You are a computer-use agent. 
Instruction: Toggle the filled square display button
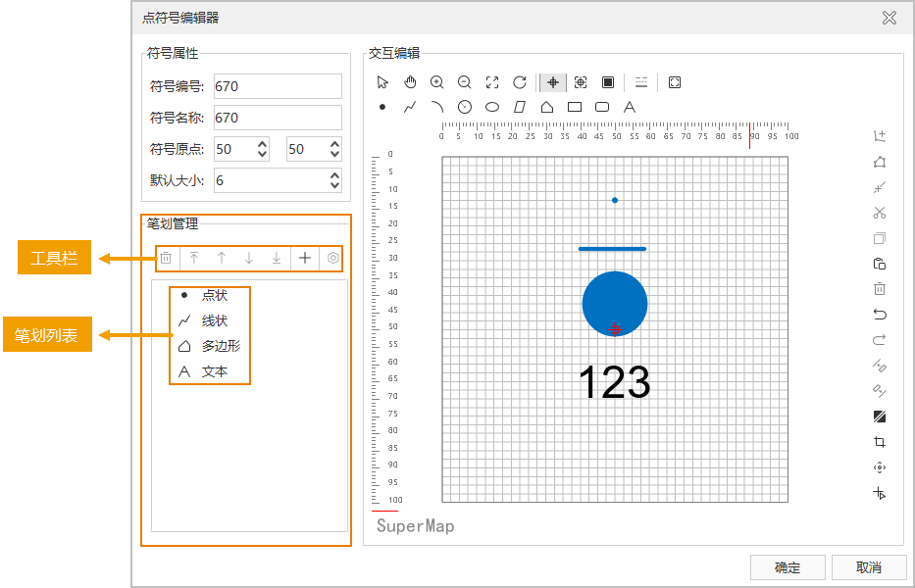tap(608, 82)
